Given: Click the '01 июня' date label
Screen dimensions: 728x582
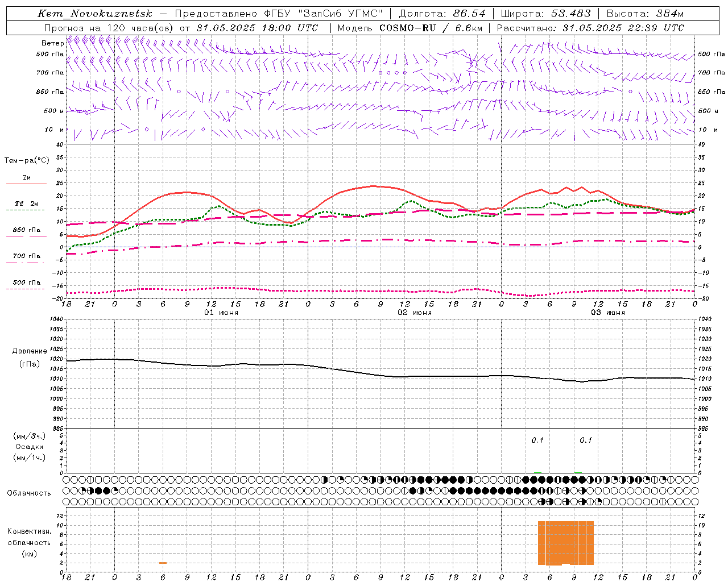Looking at the screenshot, I should 221,313.
